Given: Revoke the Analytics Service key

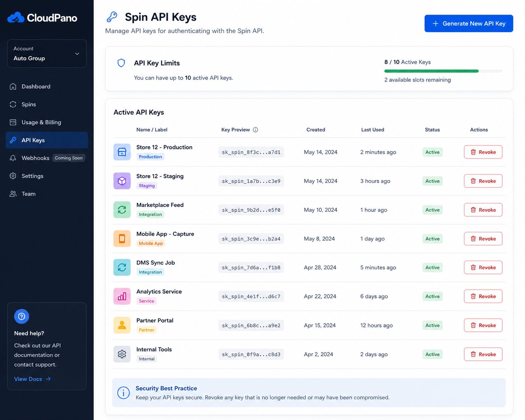Looking at the screenshot, I should [x=483, y=296].
